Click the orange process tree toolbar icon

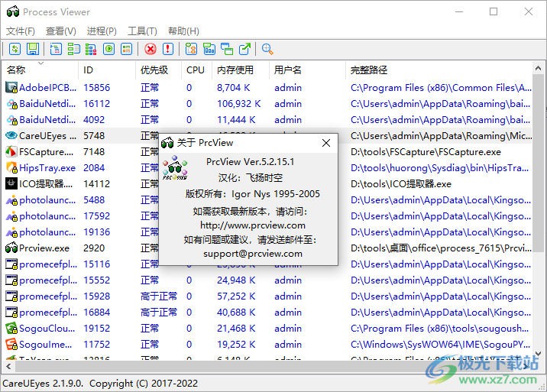[x=191, y=49]
